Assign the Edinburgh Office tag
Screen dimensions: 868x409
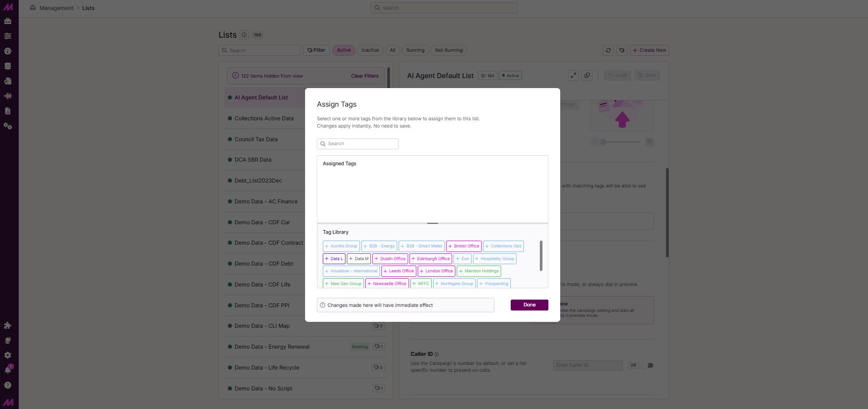click(x=431, y=259)
